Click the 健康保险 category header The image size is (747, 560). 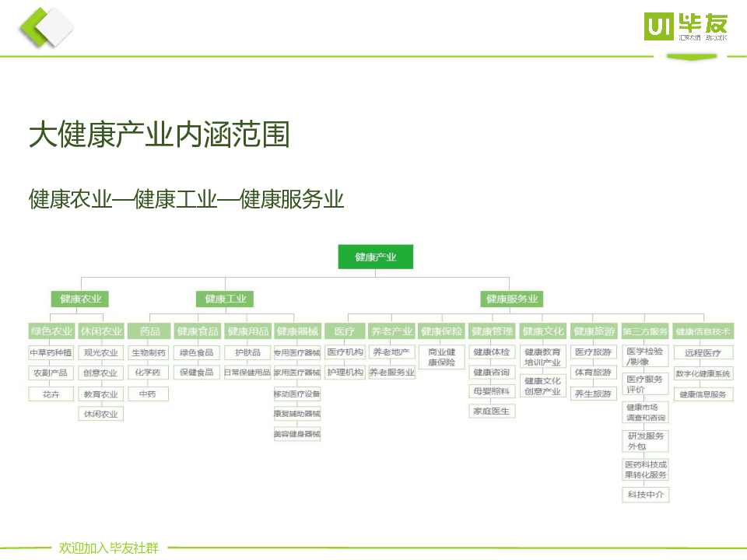pos(441,331)
